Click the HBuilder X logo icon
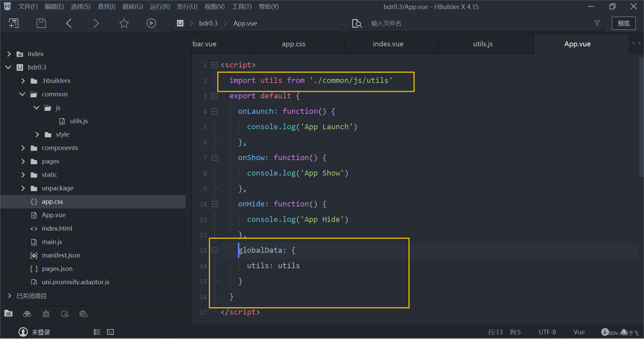The image size is (644, 339). (7, 6)
